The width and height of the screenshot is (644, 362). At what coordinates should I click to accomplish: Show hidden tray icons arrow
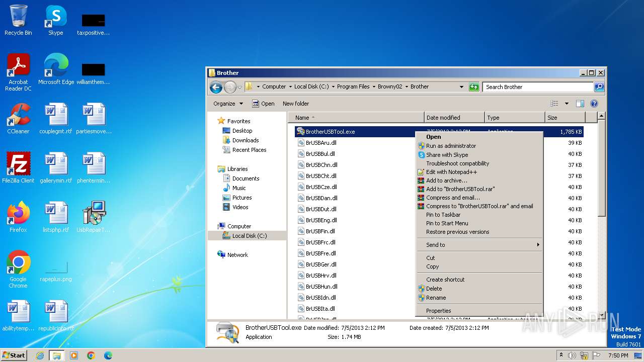[x=561, y=355]
